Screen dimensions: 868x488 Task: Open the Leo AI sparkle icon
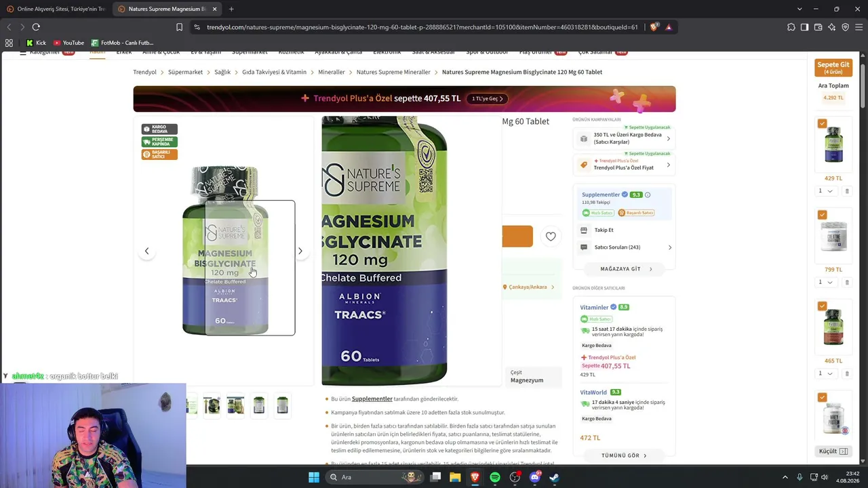(832, 27)
